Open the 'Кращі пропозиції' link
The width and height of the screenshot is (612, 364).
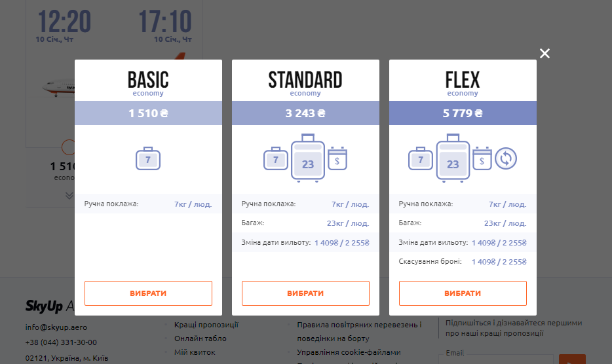pyautogui.click(x=206, y=325)
